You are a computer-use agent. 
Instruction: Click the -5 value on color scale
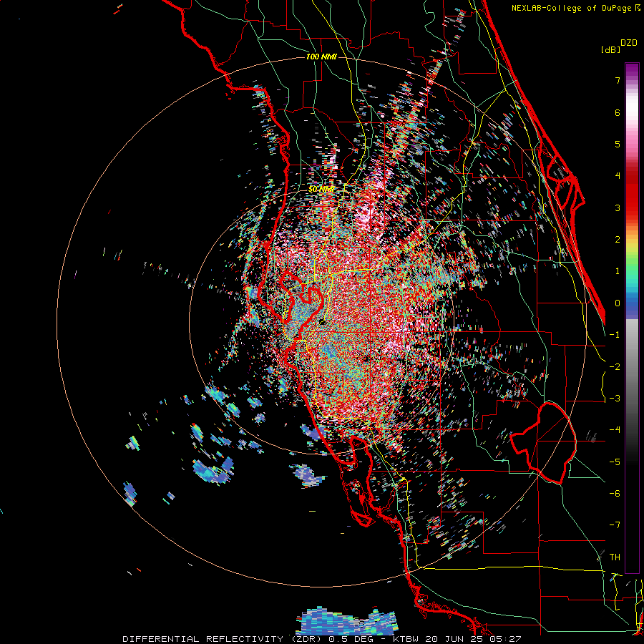coord(615,462)
